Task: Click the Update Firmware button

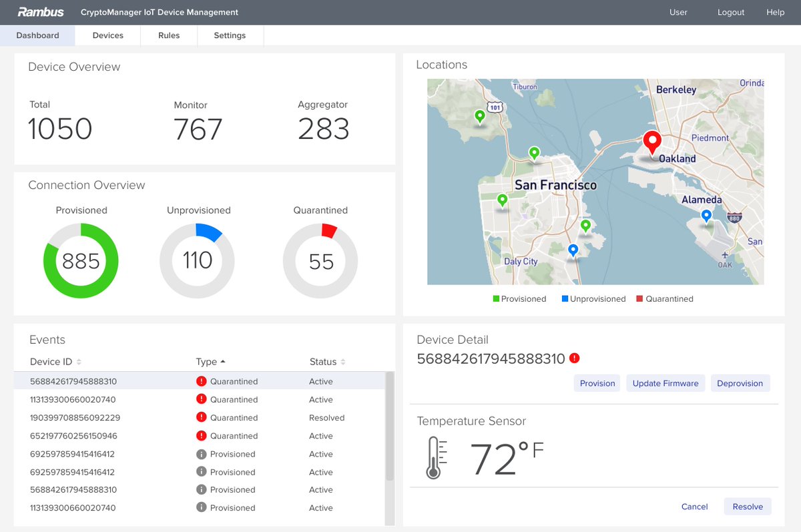Action: pos(665,383)
